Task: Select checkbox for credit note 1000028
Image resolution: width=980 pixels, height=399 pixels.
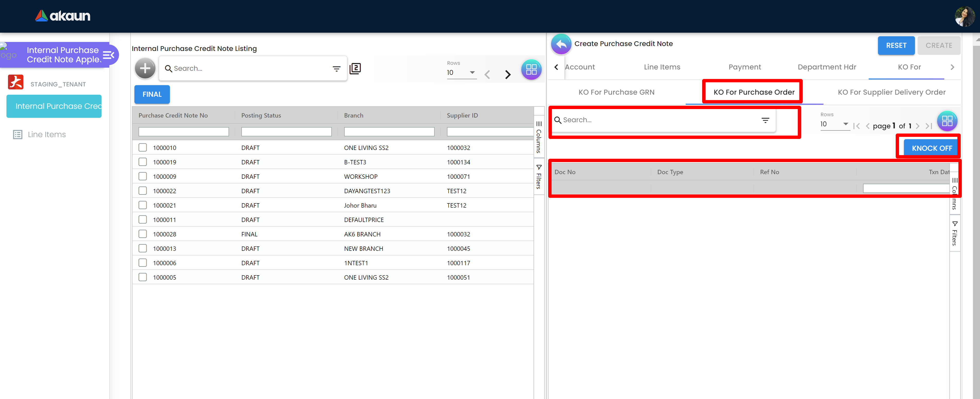Action: click(143, 234)
